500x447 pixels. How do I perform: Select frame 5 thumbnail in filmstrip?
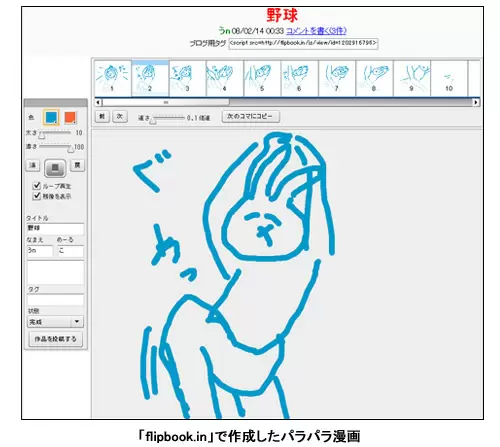262,78
